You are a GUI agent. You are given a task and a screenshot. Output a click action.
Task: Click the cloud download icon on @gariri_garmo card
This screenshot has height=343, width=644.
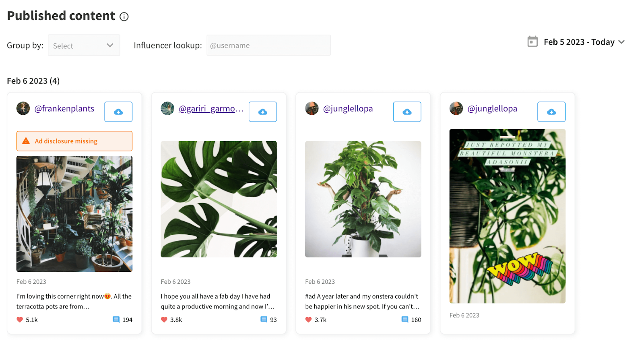pyautogui.click(x=262, y=112)
